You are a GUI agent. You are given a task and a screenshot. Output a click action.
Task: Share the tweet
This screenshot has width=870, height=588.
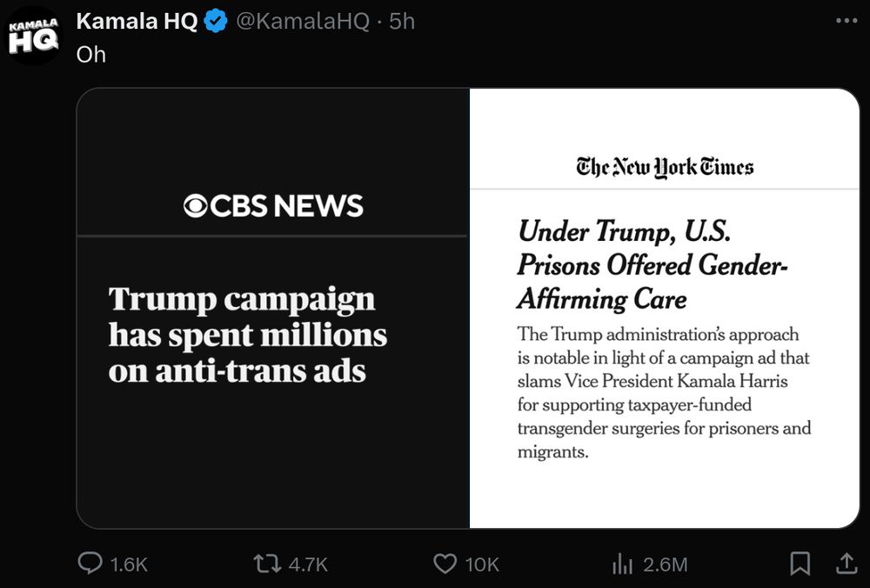pyautogui.click(x=848, y=564)
